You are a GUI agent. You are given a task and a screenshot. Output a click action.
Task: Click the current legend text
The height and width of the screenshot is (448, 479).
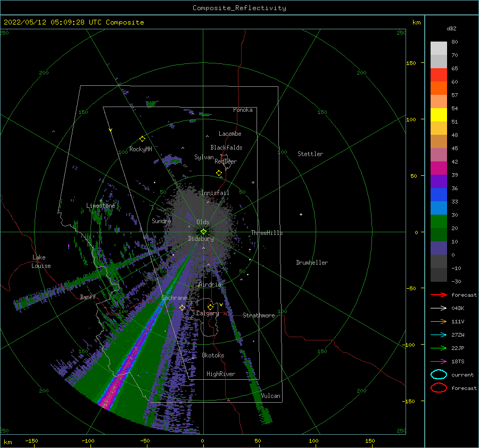point(463,374)
